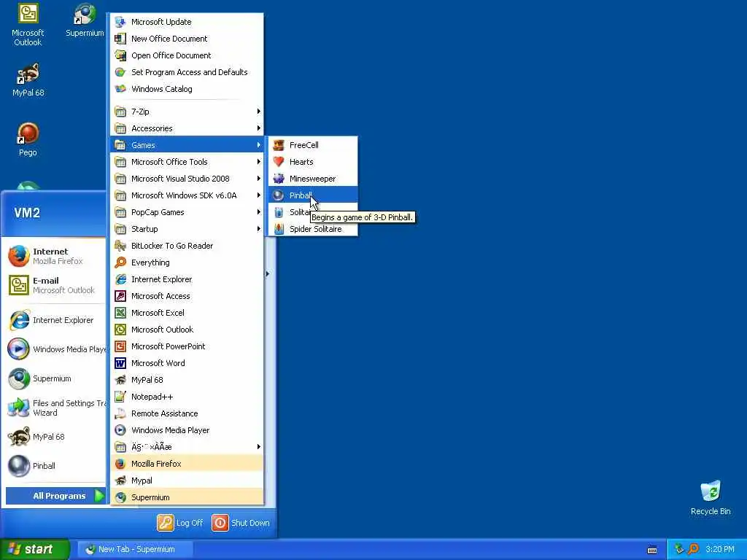The height and width of the screenshot is (560, 747).
Task: Click Microsoft Update icon in programs list
Action: point(120,22)
